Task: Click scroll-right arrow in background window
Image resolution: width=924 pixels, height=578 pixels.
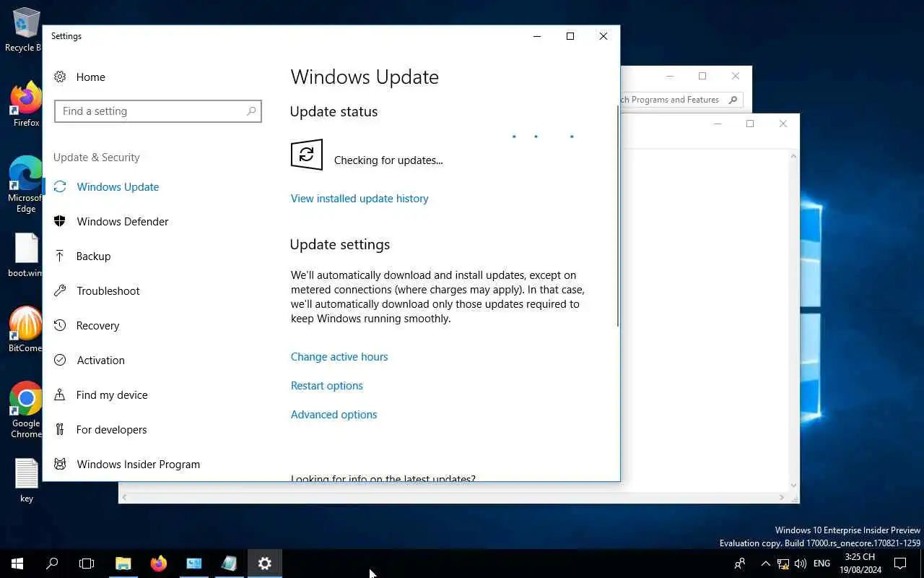Action: 782,497
